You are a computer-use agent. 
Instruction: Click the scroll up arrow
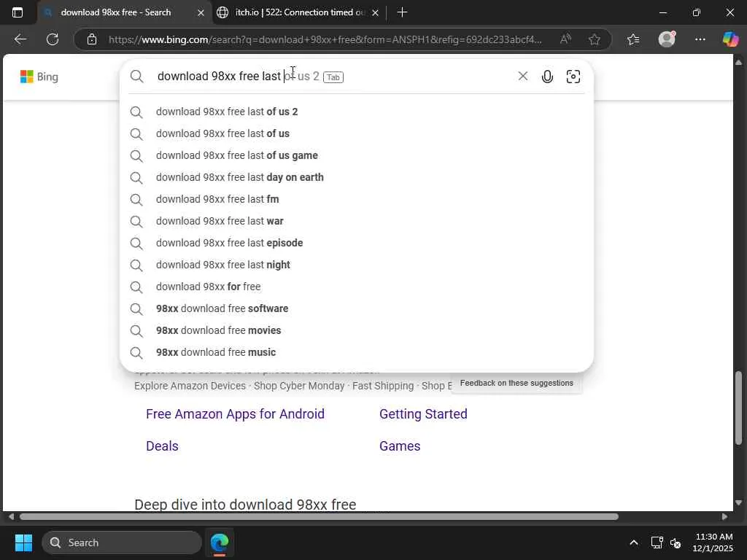[738, 62]
